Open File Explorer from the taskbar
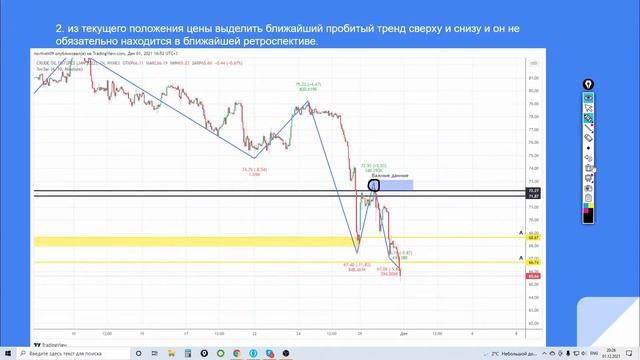The height and width of the screenshot is (360, 640). click(171, 353)
